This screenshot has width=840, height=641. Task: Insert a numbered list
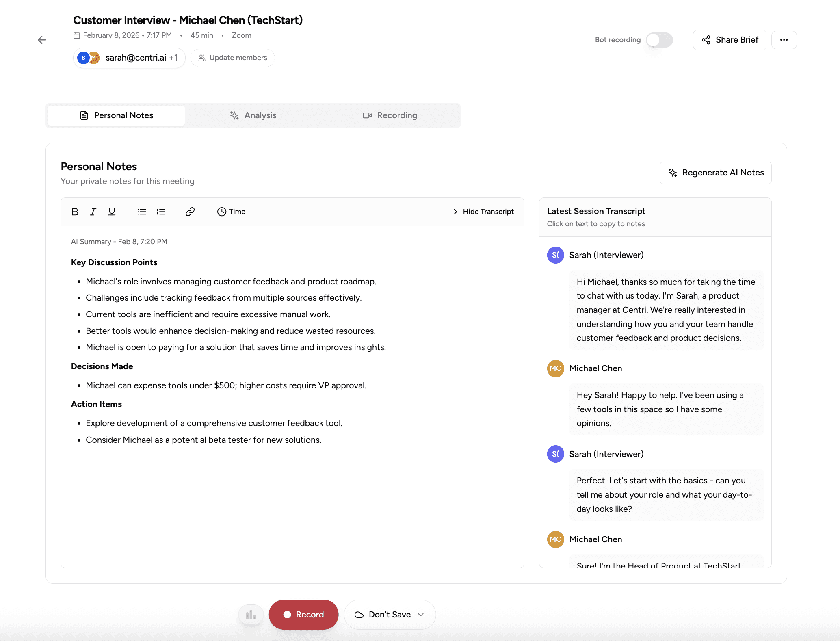[x=160, y=212]
